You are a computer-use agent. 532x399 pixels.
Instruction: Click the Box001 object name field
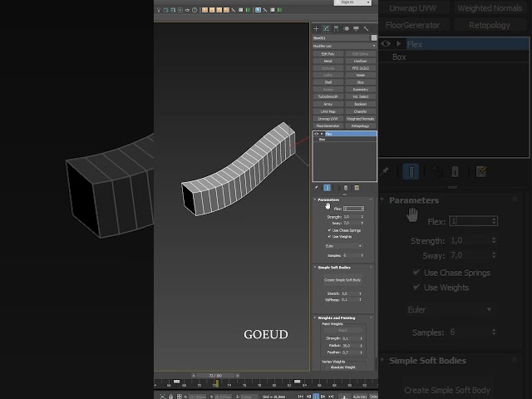pos(342,37)
